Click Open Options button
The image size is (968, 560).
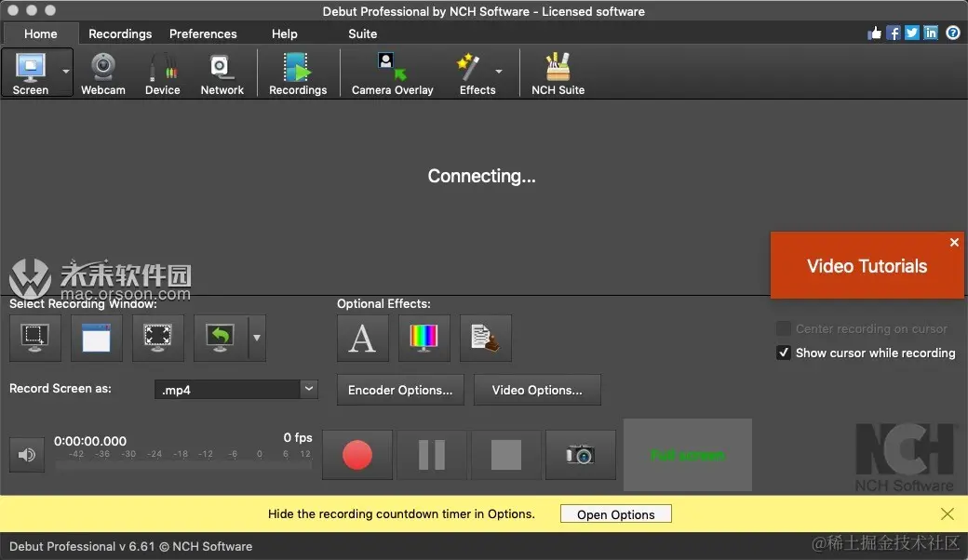click(x=615, y=514)
